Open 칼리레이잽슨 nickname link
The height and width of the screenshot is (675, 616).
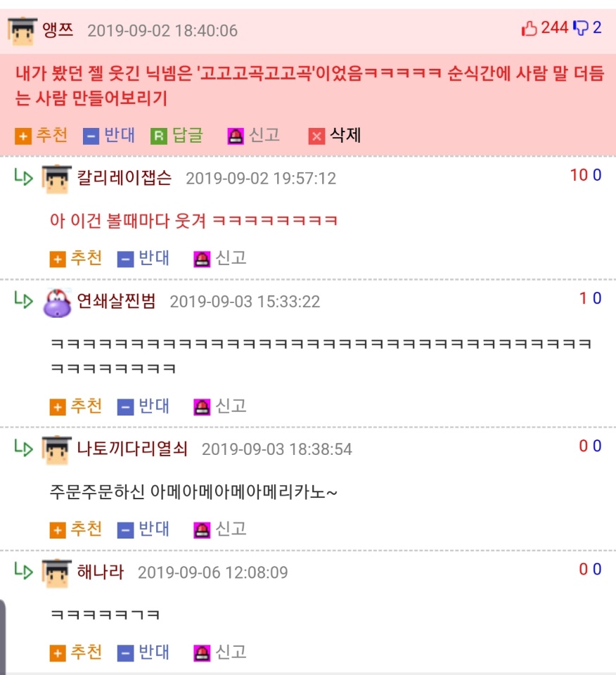pyautogui.click(x=124, y=177)
